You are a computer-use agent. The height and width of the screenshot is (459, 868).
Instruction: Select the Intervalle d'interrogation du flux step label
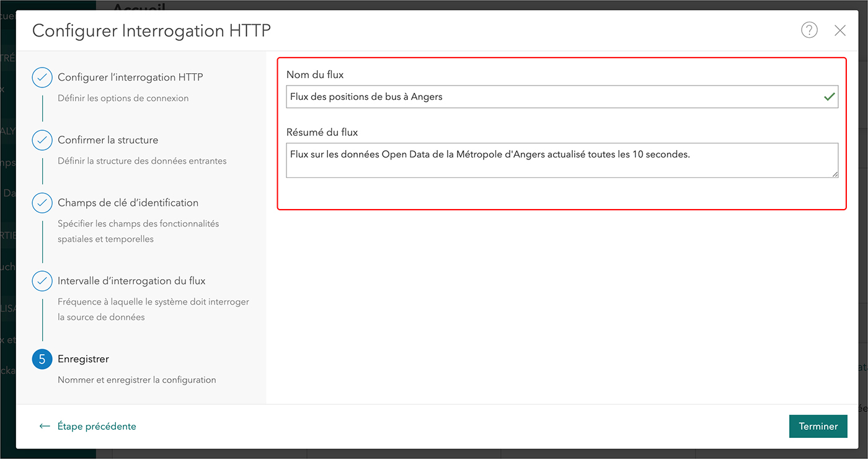click(131, 281)
